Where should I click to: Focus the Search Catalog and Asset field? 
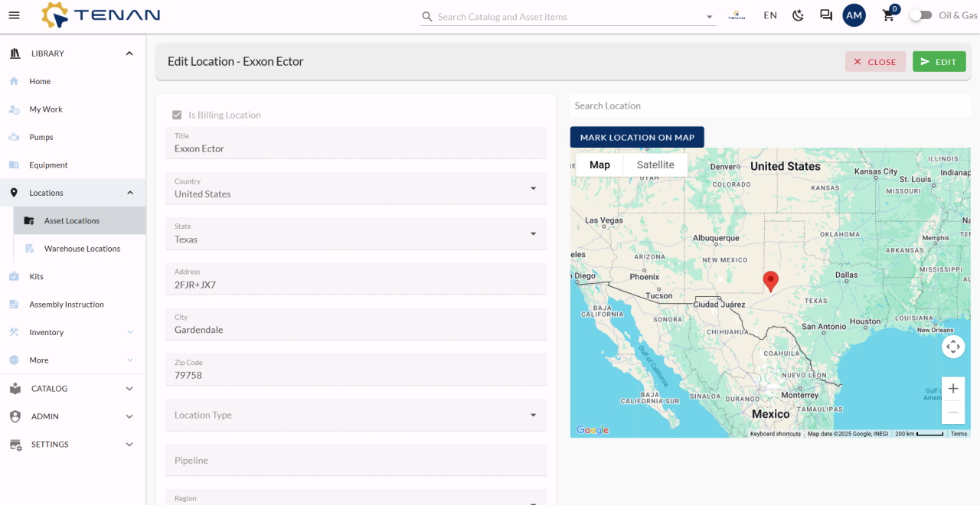(570, 17)
